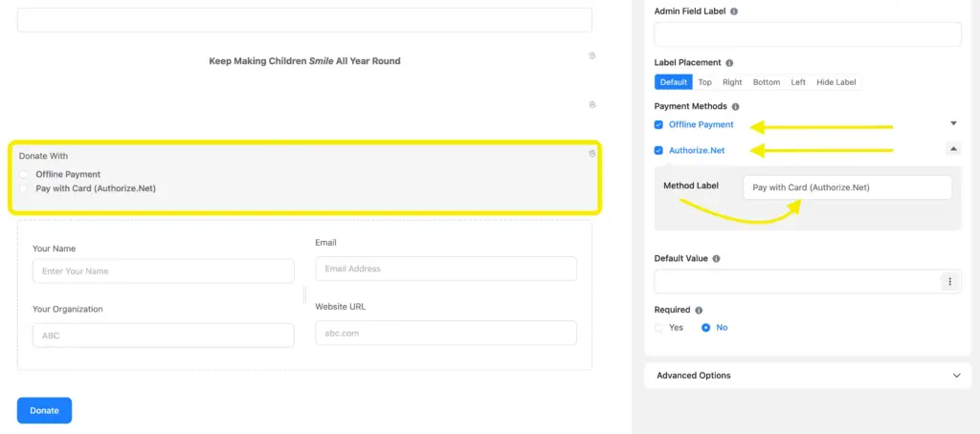Click the Admin Field Label input
The height and width of the screenshot is (434, 980).
[x=808, y=34]
